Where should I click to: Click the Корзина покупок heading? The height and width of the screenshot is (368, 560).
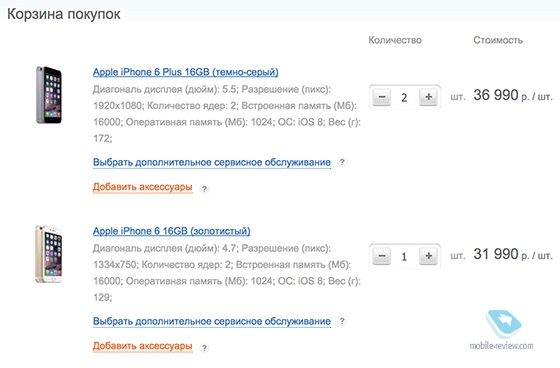click(x=64, y=15)
